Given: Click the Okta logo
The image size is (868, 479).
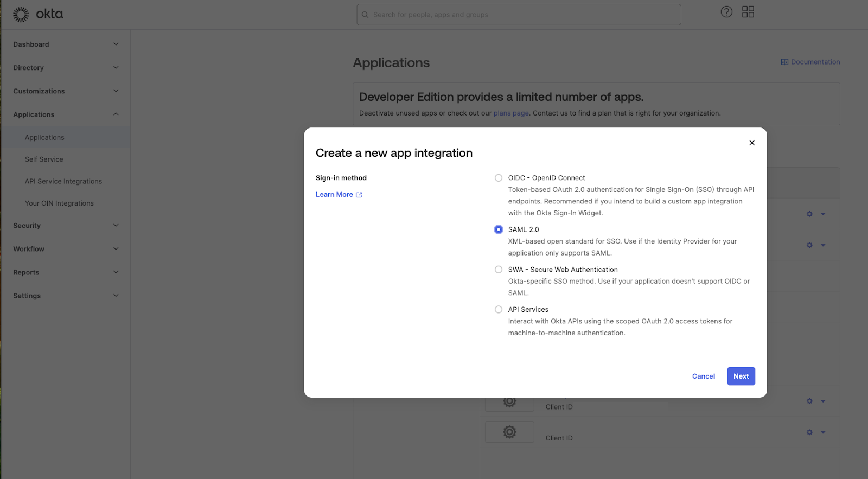Looking at the screenshot, I should pos(38,14).
